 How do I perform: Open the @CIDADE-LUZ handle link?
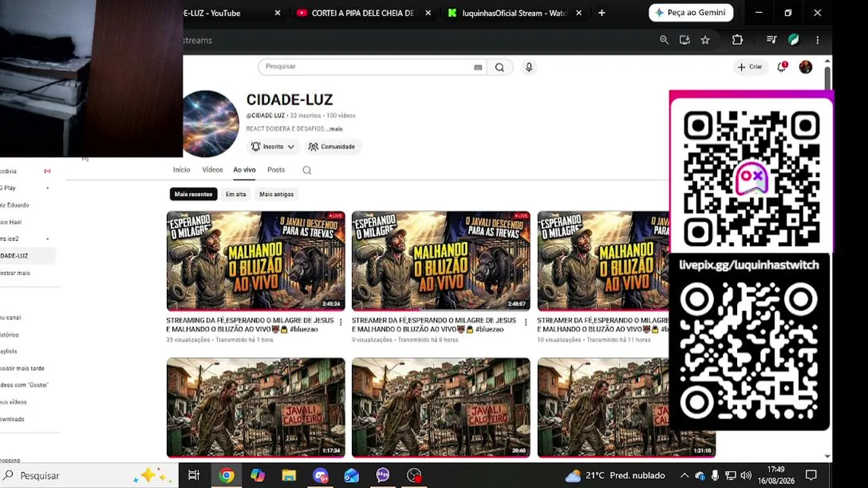point(266,116)
